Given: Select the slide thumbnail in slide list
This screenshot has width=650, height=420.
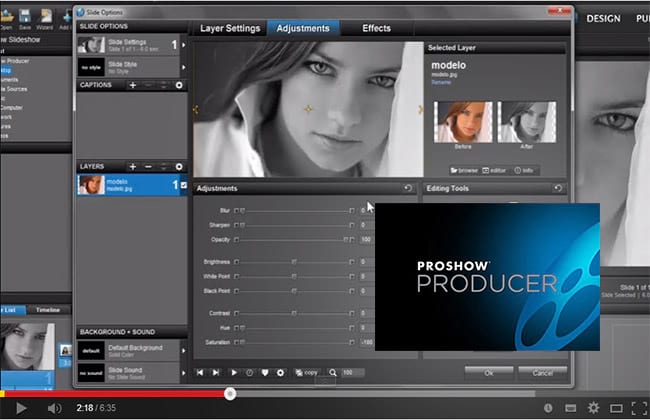Looking at the screenshot, I should [x=27, y=347].
